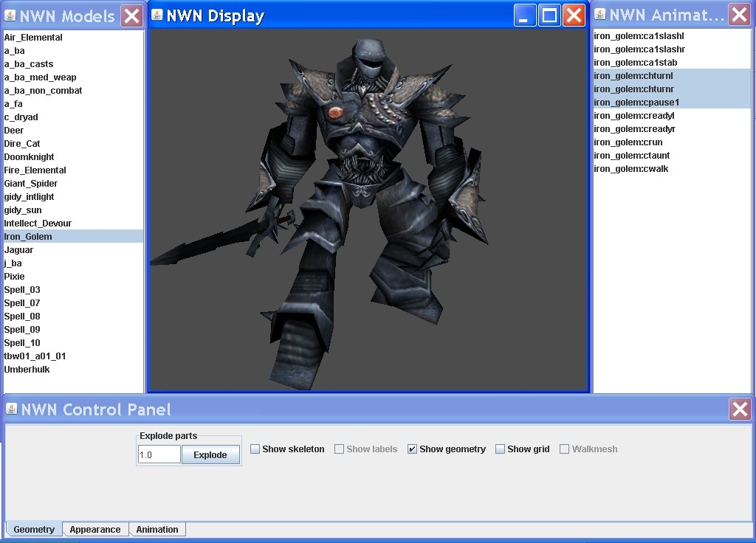
Task: Close the NWN Models window
Action: 131,15
